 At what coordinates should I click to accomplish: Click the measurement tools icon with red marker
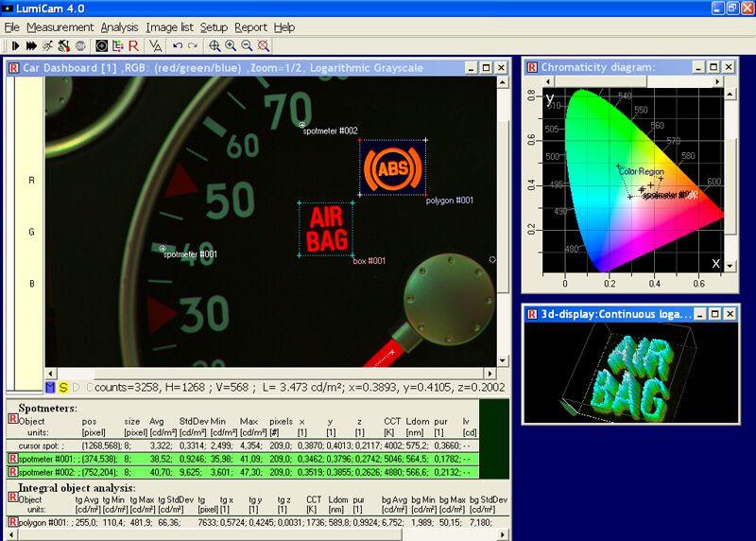tap(63, 45)
